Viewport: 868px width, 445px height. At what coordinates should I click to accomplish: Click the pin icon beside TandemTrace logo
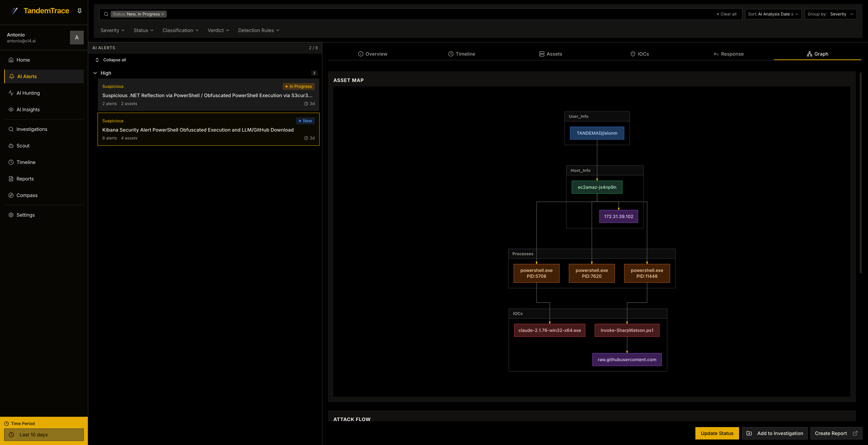click(80, 11)
